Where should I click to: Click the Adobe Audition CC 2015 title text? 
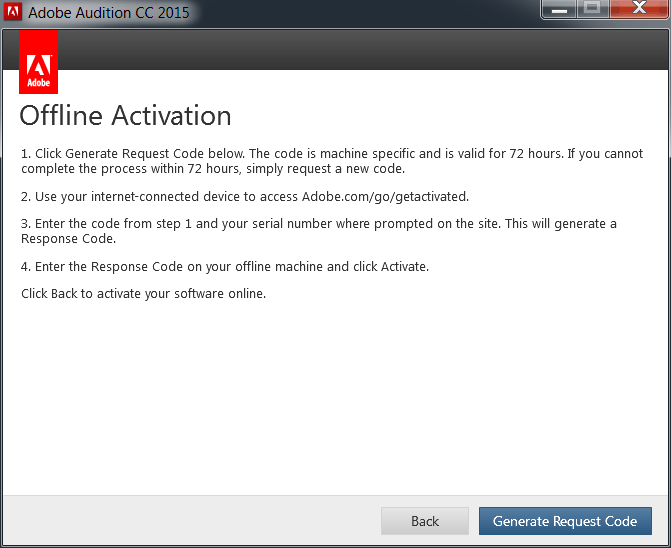point(109,12)
